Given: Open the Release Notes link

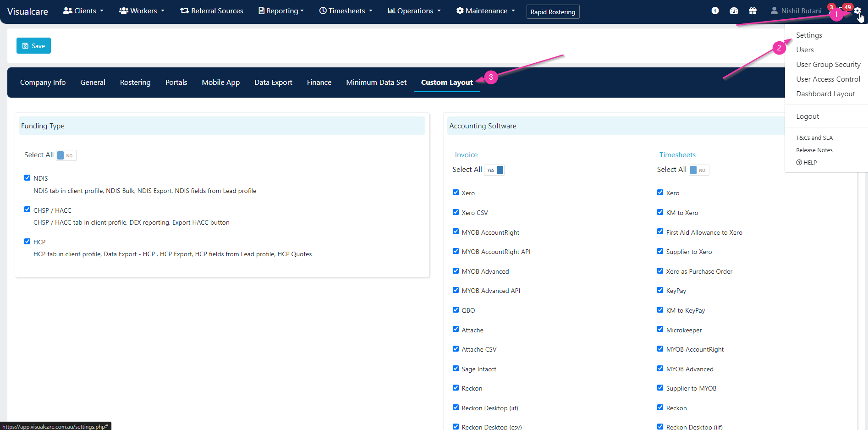Looking at the screenshot, I should coord(814,150).
